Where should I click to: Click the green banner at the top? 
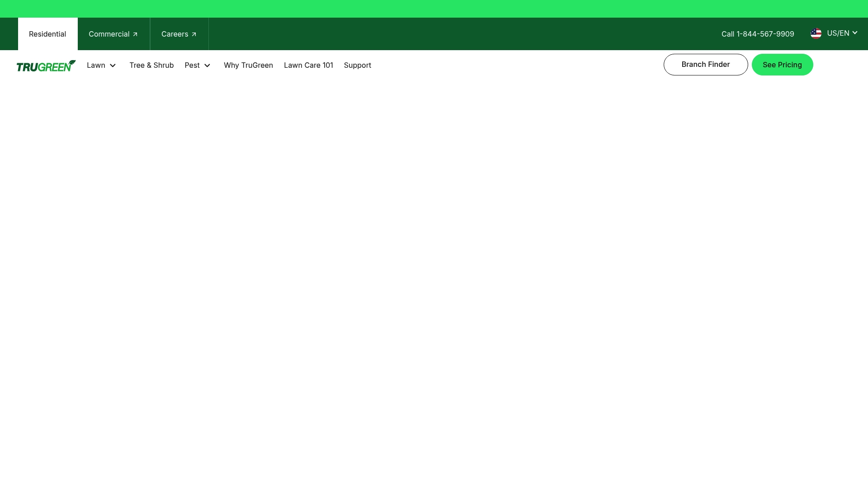coord(434,8)
